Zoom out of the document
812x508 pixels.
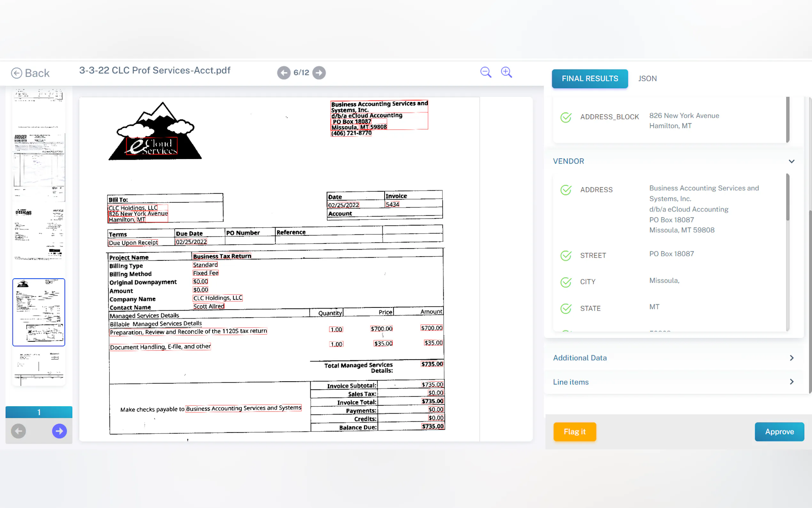pyautogui.click(x=485, y=72)
